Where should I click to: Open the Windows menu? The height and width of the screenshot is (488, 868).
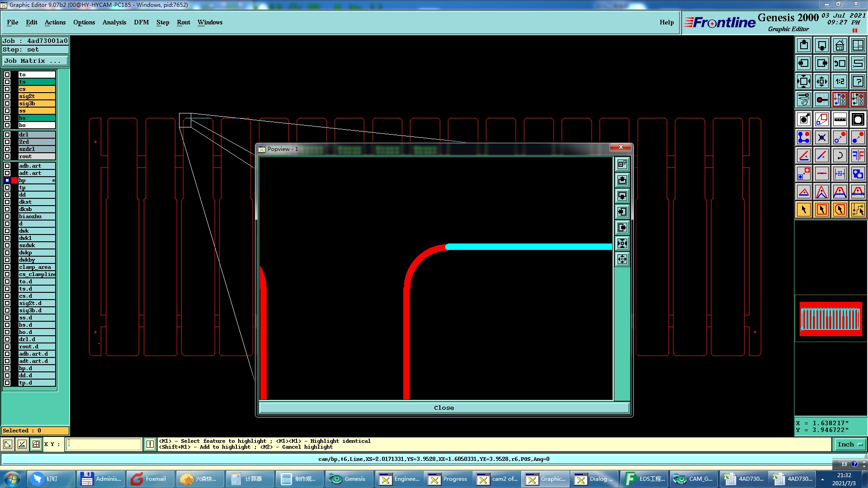(210, 22)
